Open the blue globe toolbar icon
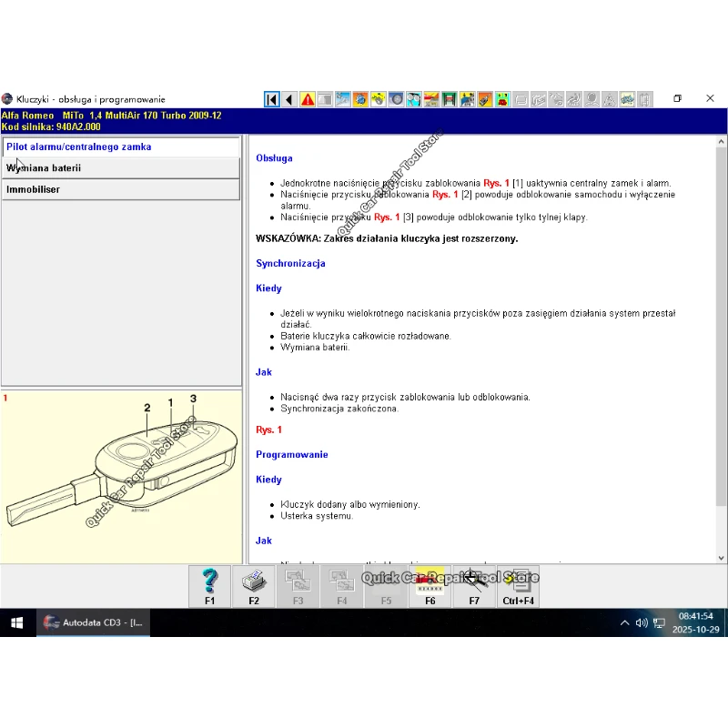728x728 pixels. point(360,99)
